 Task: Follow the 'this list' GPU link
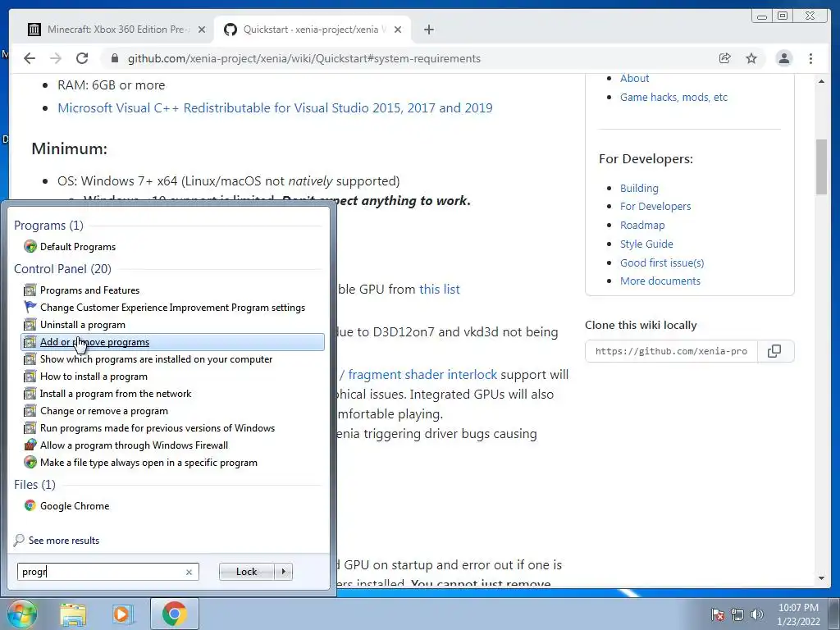[440, 290]
